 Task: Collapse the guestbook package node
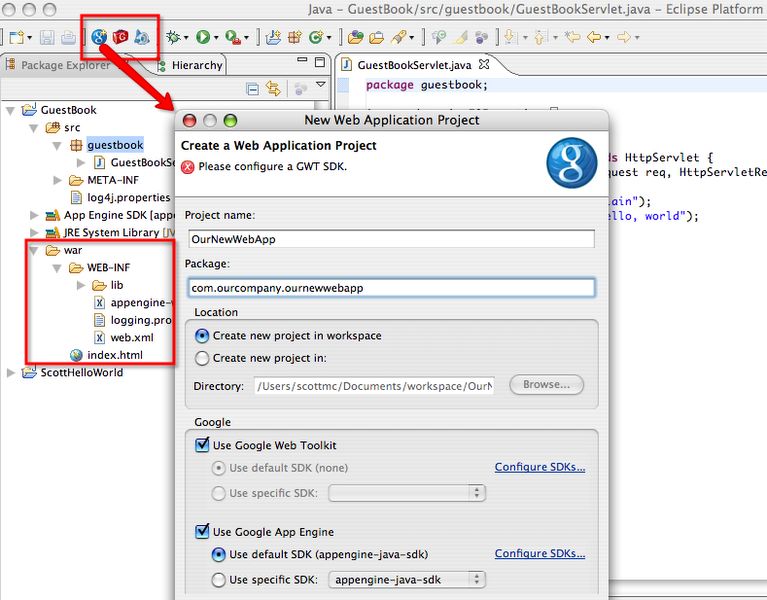pos(57,146)
